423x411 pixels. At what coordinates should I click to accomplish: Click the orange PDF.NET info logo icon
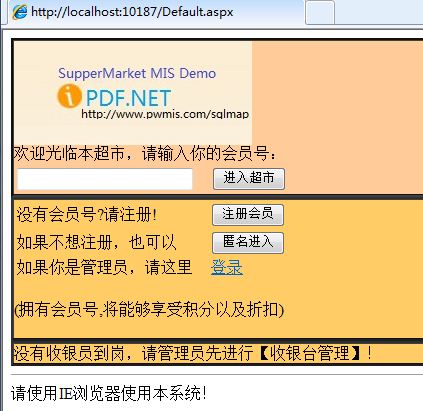(x=69, y=96)
